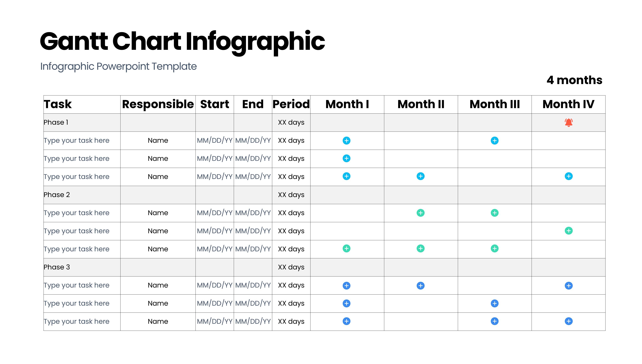
Task: Click green plus under Month I, third Phase 2 task
Action: coord(346,249)
